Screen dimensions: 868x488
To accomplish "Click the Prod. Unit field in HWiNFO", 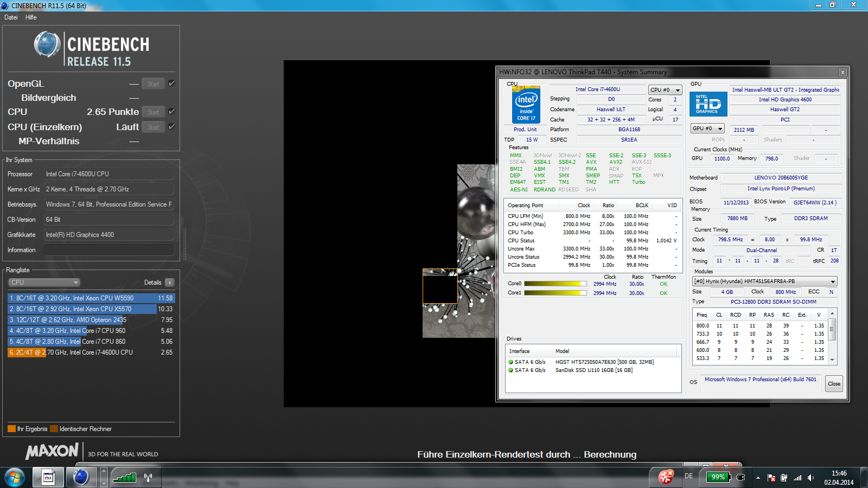I will point(525,130).
